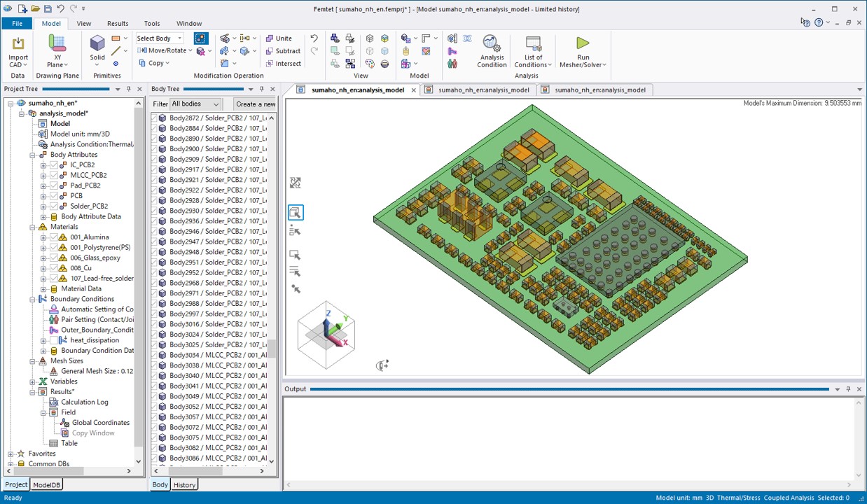867x504 pixels.
Task: Open the Results ribbon tab
Action: coord(117,24)
